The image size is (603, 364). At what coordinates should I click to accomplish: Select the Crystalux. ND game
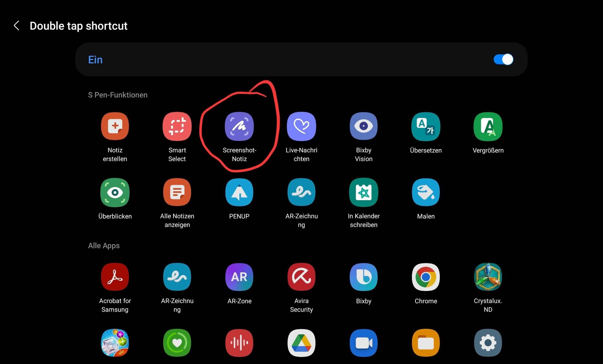488,277
